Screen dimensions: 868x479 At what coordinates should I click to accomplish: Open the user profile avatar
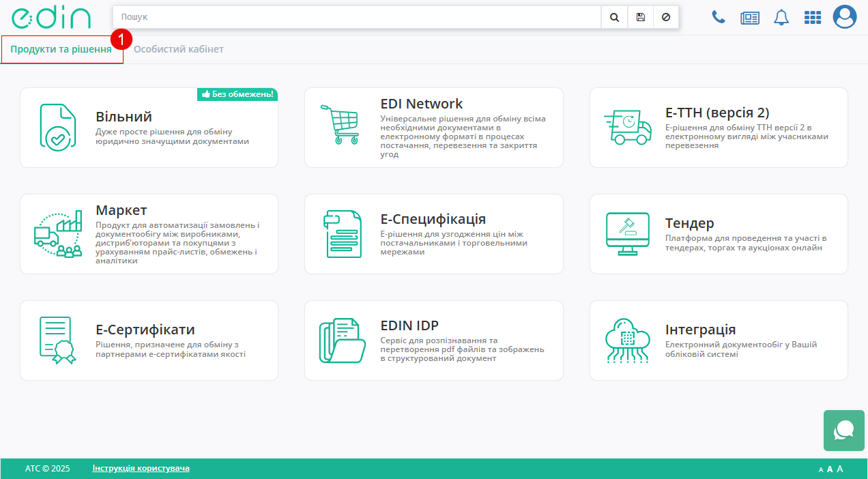coord(845,17)
